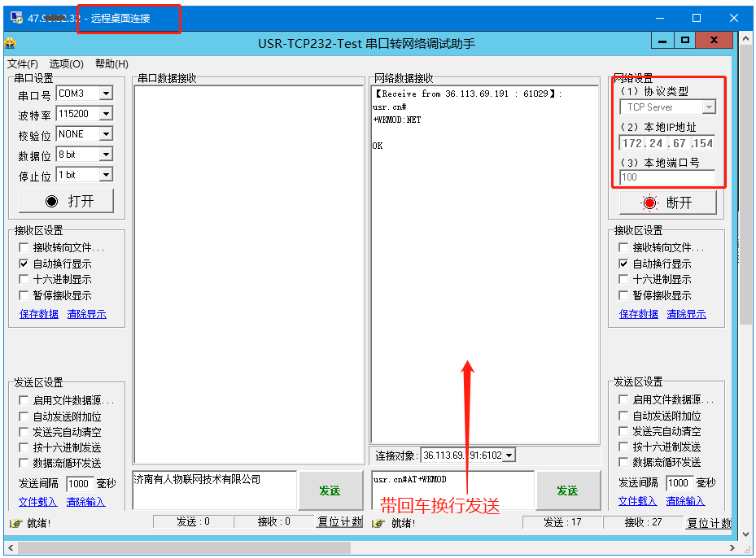Screen dimensions: 756x558
Task: Toggle network 接收转向文件 checkbox
Action: (623, 247)
